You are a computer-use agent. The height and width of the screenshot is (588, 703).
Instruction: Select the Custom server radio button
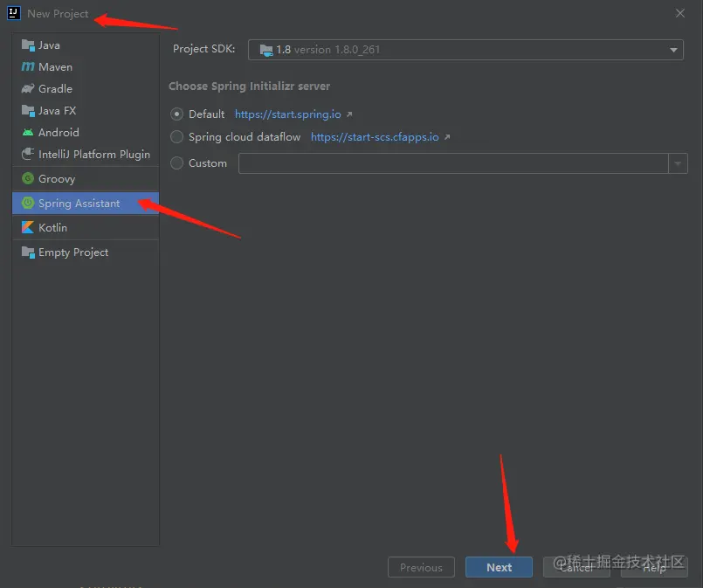click(176, 163)
